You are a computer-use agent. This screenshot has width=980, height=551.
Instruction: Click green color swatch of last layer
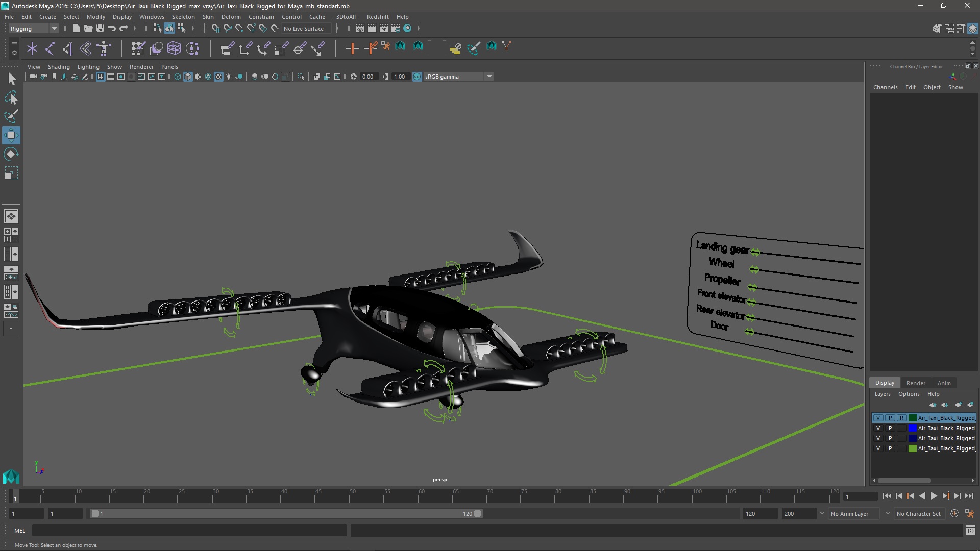(912, 448)
